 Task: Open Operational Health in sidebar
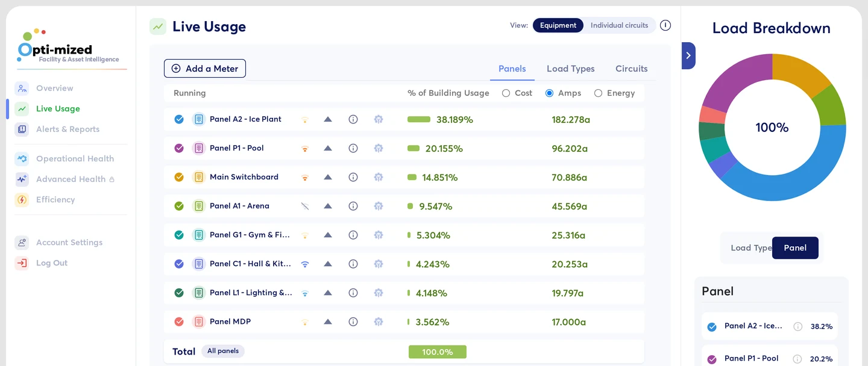tap(75, 158)
